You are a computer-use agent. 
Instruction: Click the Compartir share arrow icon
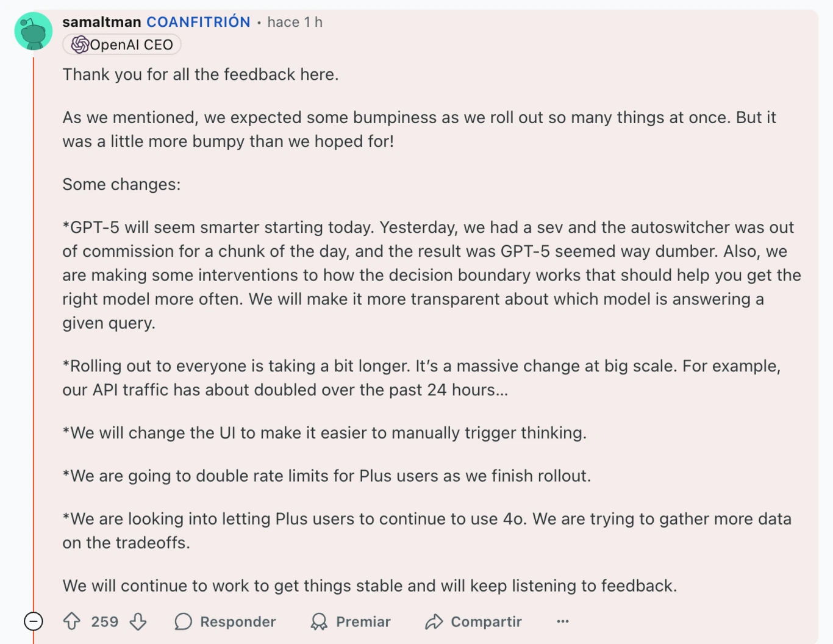[434, 621]
